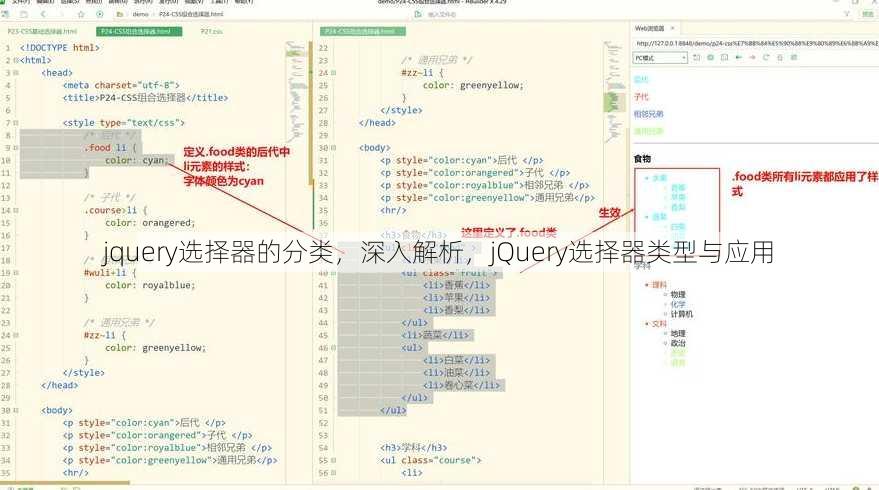Click the run play icon in toolbar
Screen dimensions: 879x490
pyautogui.click(x=100, y=14)
